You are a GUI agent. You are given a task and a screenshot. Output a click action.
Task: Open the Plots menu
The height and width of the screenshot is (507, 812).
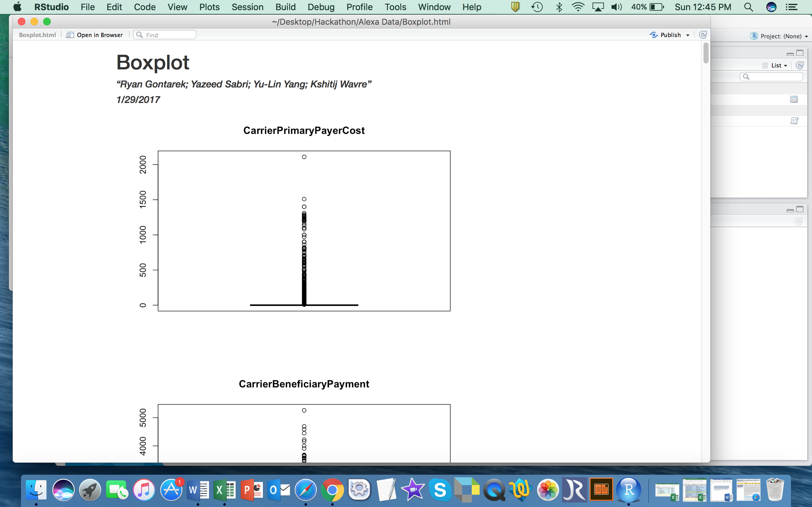(209, 7)
